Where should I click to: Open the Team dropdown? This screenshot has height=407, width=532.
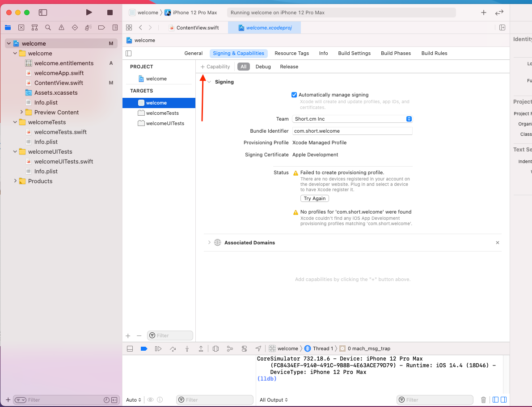(352, 119)
